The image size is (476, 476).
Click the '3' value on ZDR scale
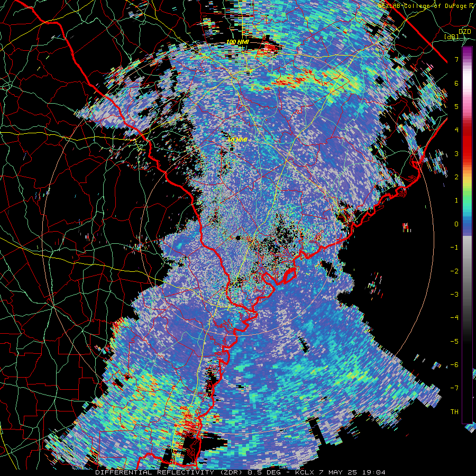tap(456, 153)
